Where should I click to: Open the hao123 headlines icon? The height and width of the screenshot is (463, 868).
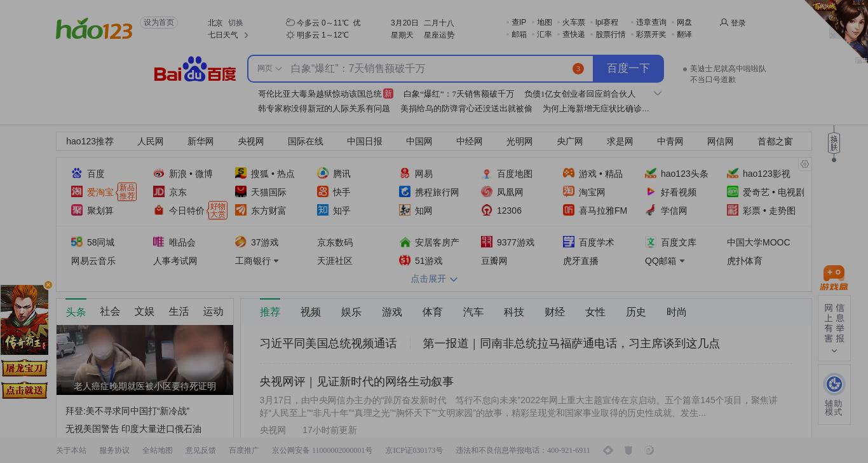click(x=651, y=174)
